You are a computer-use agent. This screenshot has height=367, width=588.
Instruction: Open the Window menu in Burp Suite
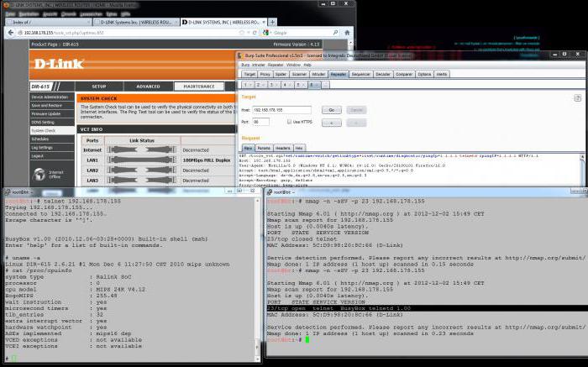click(294, 65)
